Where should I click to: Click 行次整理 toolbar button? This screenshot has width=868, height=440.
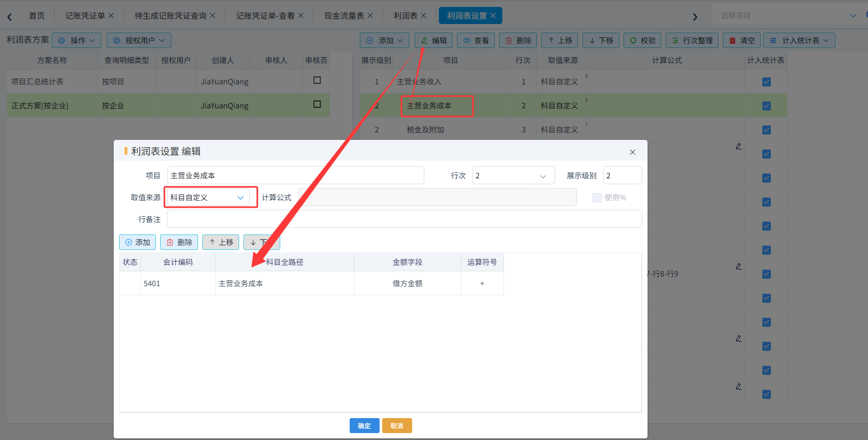[692, 41]
